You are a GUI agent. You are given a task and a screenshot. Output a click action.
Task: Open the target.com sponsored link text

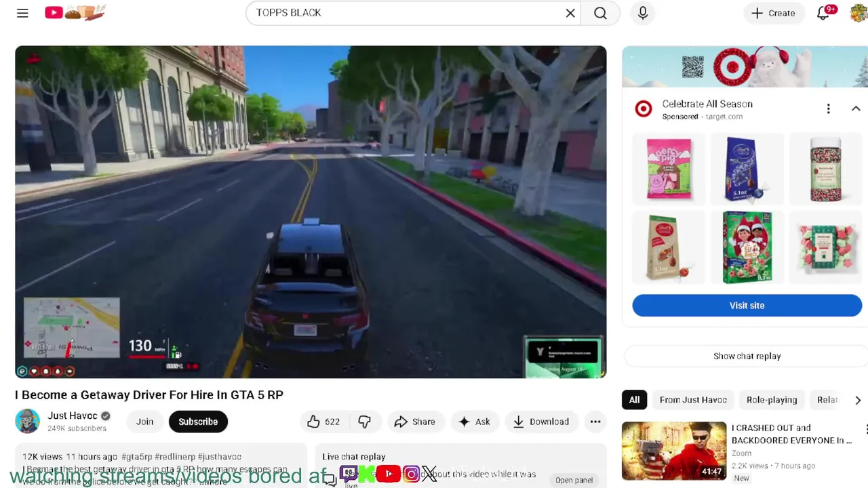[724, 117]
